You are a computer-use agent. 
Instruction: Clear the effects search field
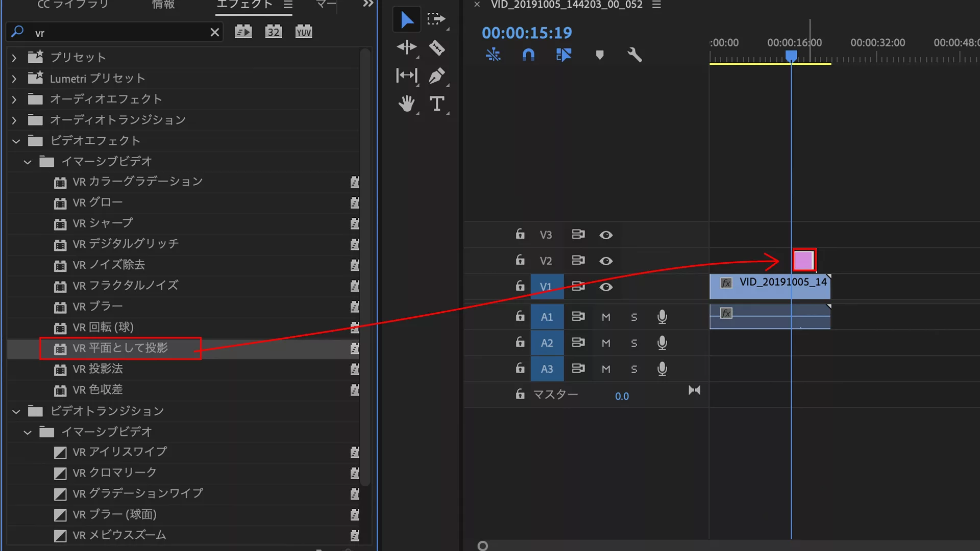click(x=215, y=33)
